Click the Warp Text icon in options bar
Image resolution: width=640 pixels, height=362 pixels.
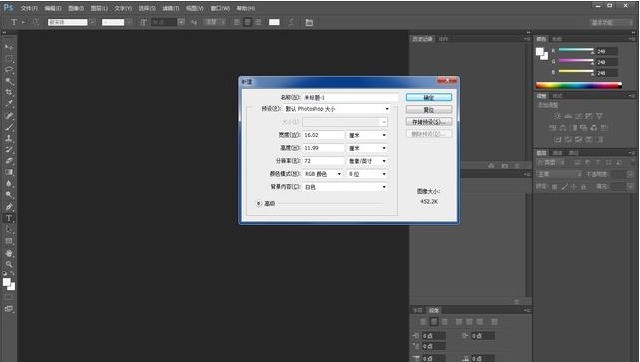(x=291, y=22)
